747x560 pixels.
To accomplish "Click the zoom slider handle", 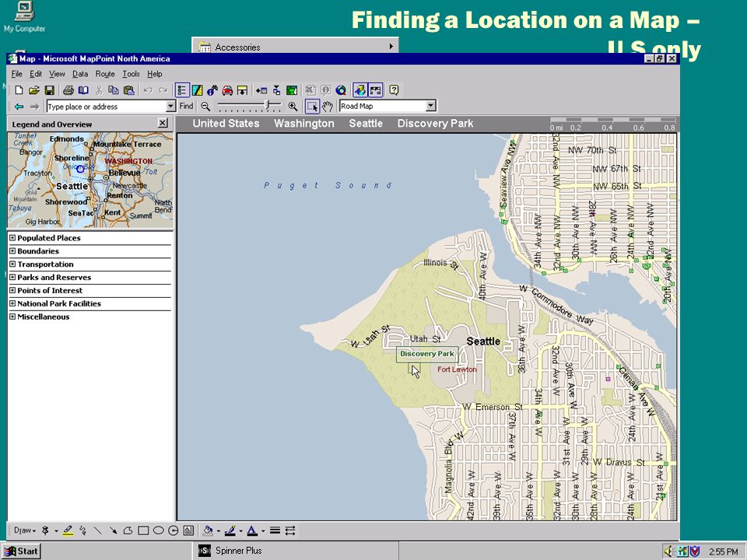I will point(268,105).
